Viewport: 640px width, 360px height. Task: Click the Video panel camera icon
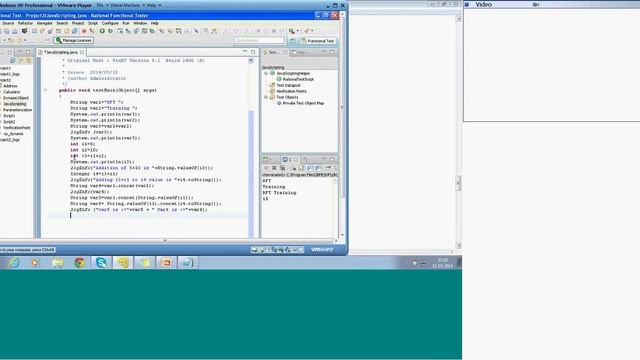point(536,4)
